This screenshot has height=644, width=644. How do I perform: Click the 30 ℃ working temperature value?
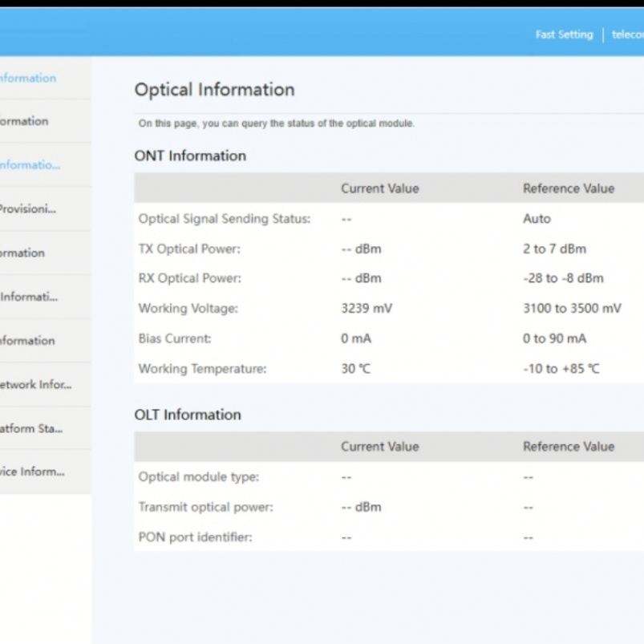(x=356, y=369)
